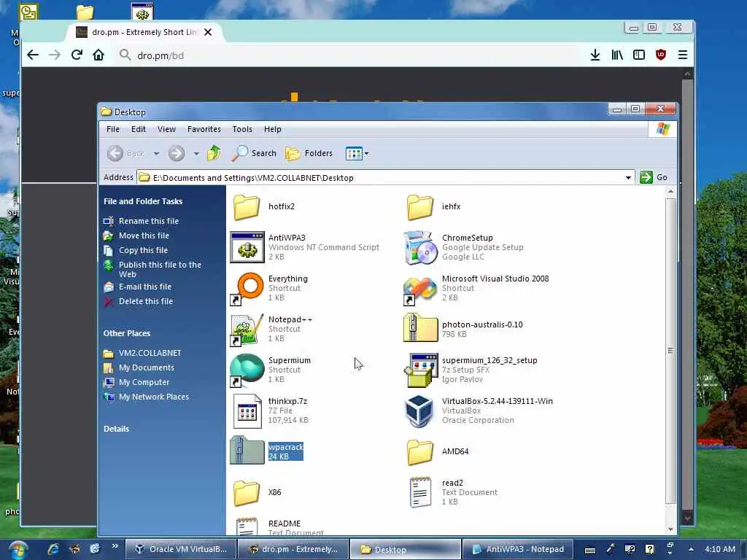
Task: Click Delete this file task
Action: click(146, 301)
